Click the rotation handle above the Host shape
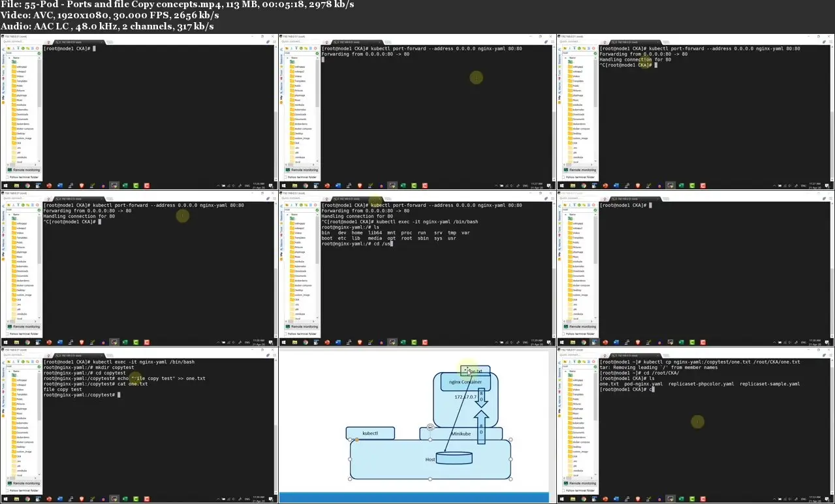Screen dimensions: 835x504 coord(430,427)
